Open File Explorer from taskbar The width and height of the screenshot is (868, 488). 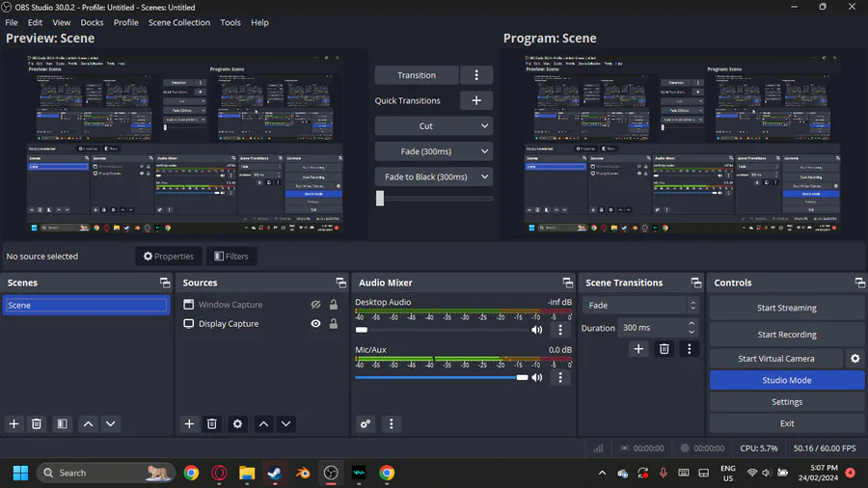[x=247, y=474]
